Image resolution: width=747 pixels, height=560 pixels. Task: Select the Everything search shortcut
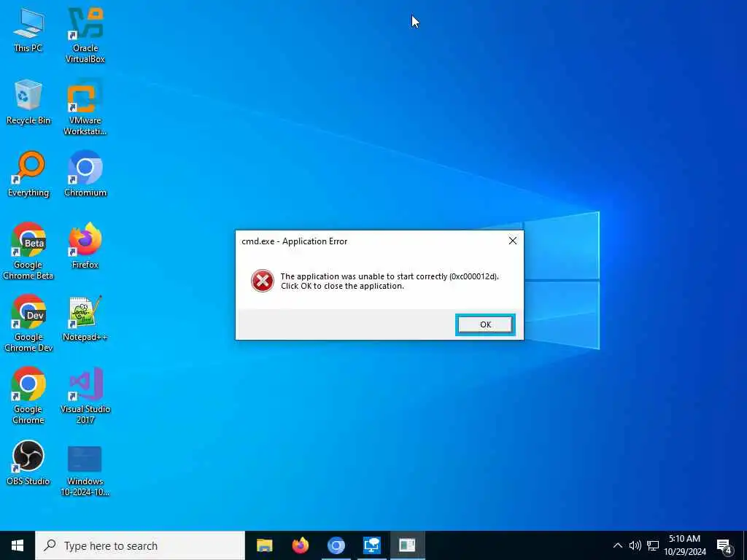point(28,174)
